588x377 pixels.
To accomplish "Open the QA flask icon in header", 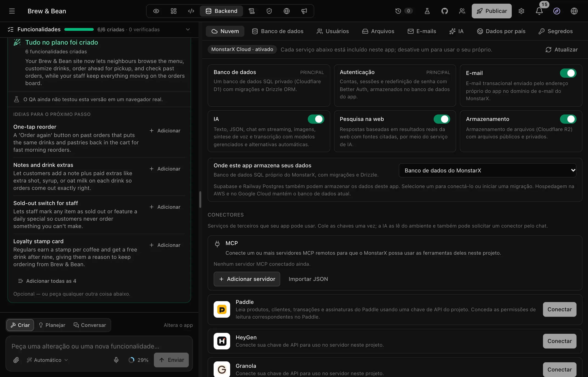I will [427, 11].
